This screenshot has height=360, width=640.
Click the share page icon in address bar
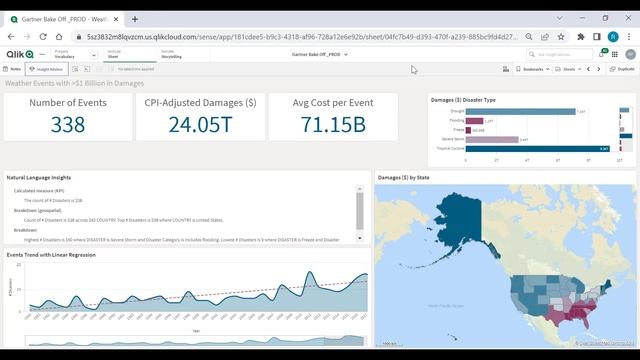(x=545, y=37)
